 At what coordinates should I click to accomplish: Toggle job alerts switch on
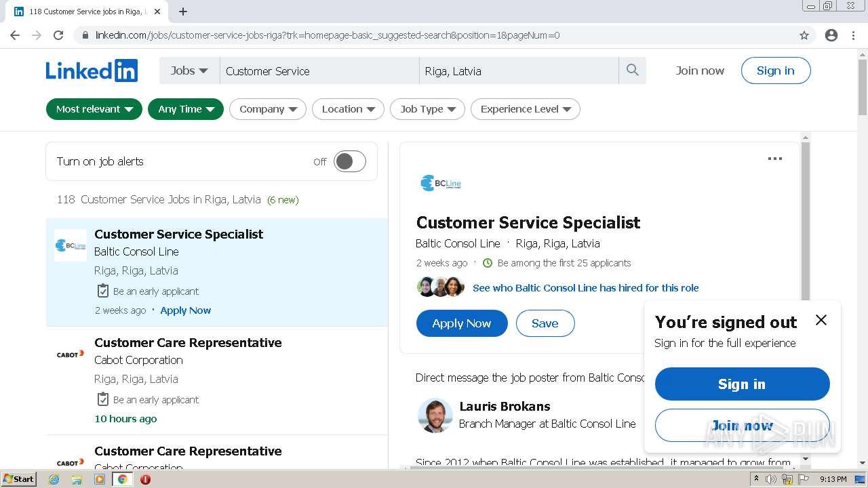(x=349, y=161)
